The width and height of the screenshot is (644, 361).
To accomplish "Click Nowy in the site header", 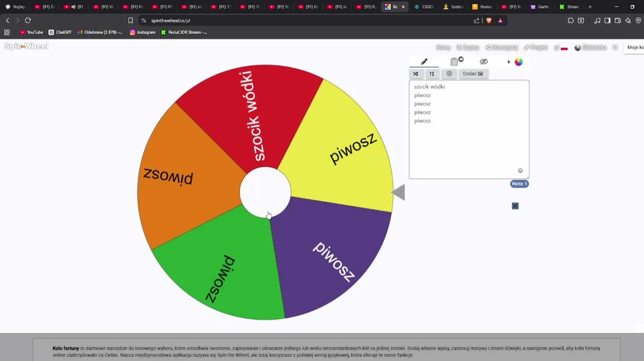I will tap(443, 48).
